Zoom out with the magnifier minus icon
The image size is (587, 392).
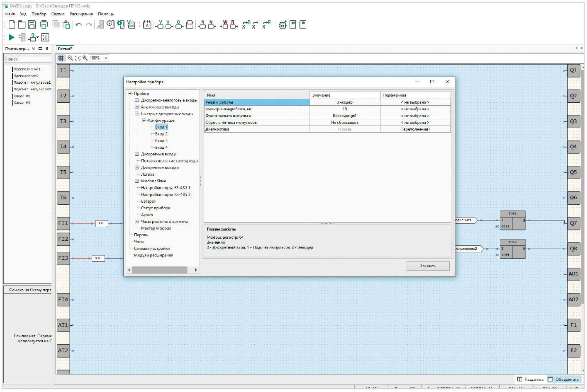70,58
